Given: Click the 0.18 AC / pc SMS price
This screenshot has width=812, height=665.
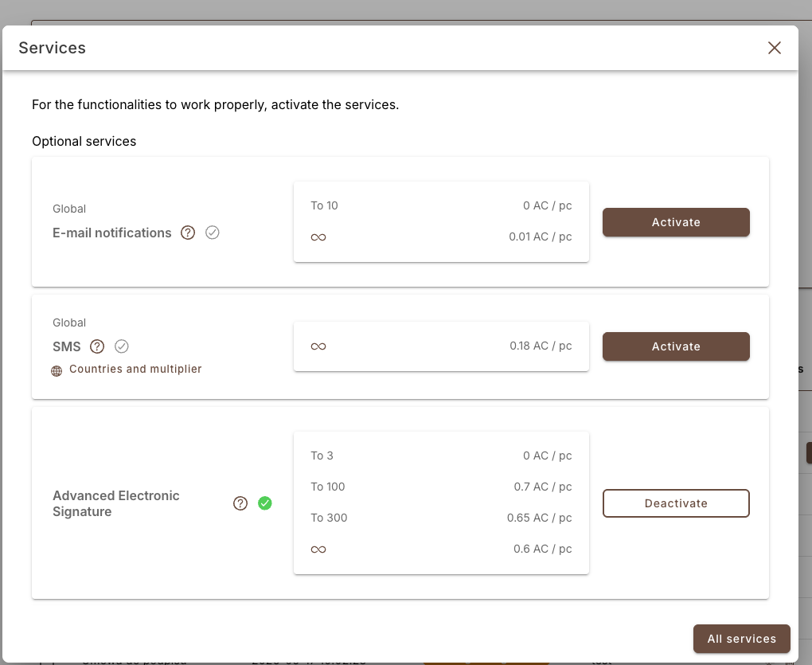Looking at the screenshot, I should [x=541, y=346].
